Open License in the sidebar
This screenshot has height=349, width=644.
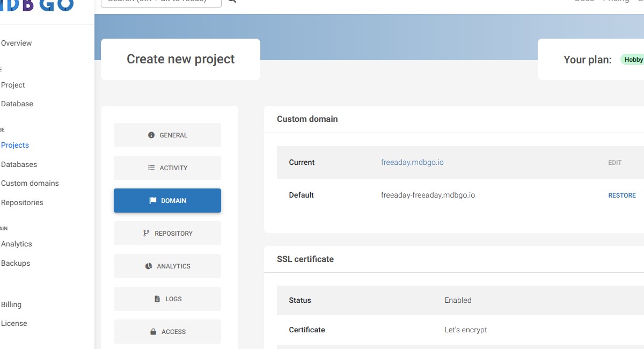(x=14, y=323)
